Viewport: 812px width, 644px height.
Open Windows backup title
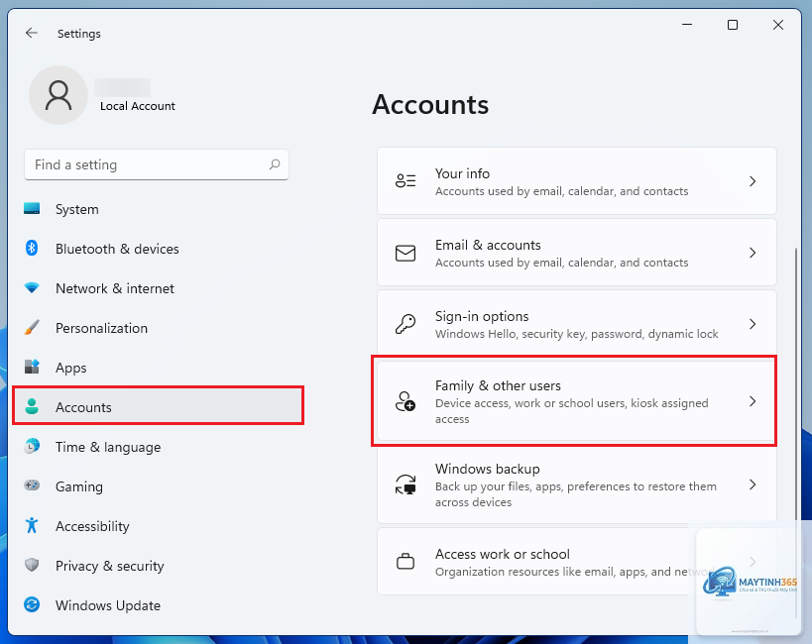(x=488, y=469)
